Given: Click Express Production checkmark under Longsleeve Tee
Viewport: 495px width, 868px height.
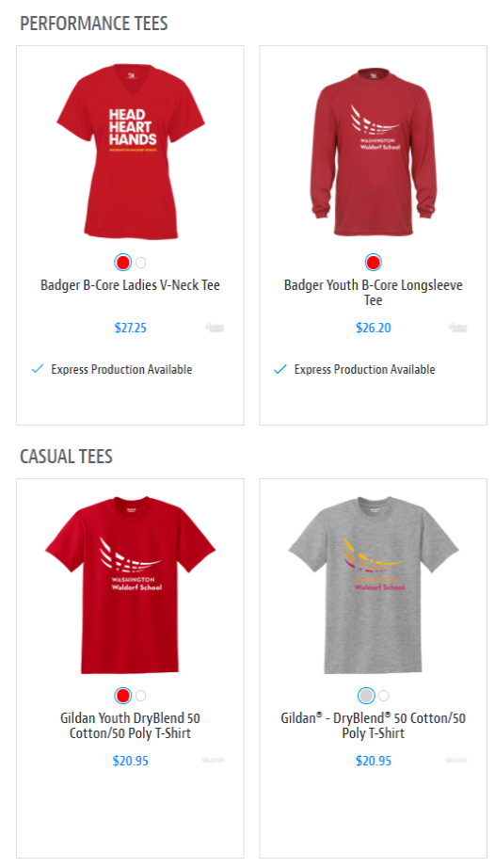Looking at the screenshot, I should (280, 369).
